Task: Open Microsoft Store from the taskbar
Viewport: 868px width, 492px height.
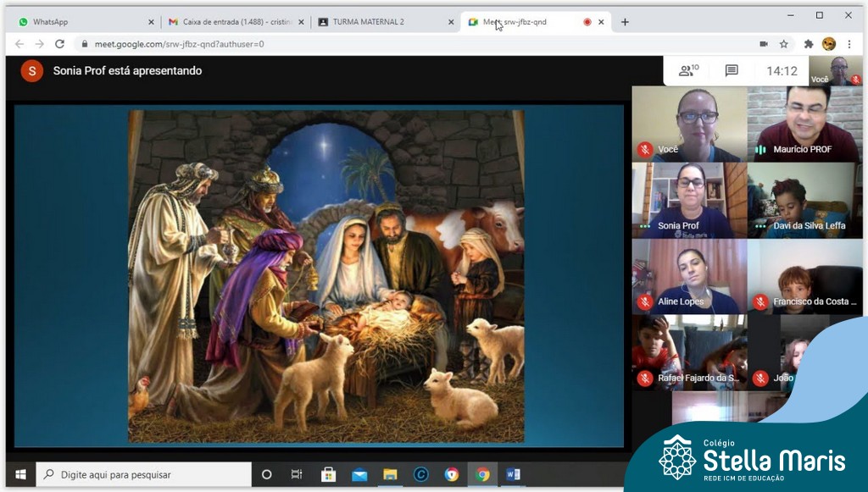Action: pyautogui.click(x=328, y=474)
